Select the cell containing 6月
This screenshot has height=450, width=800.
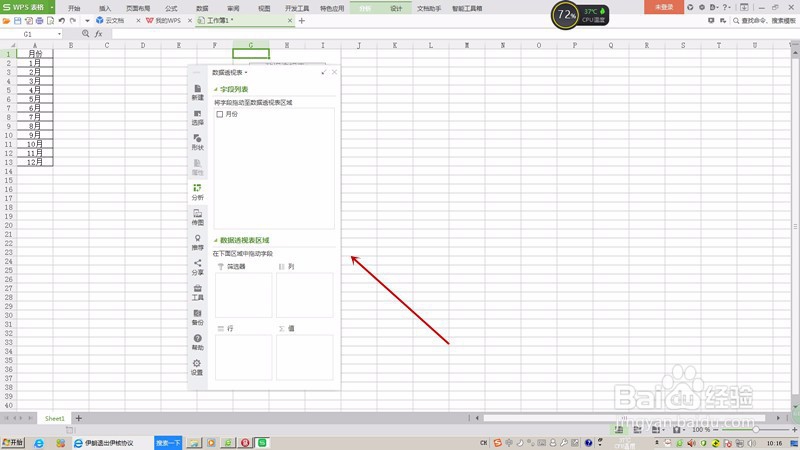point(35,108)
